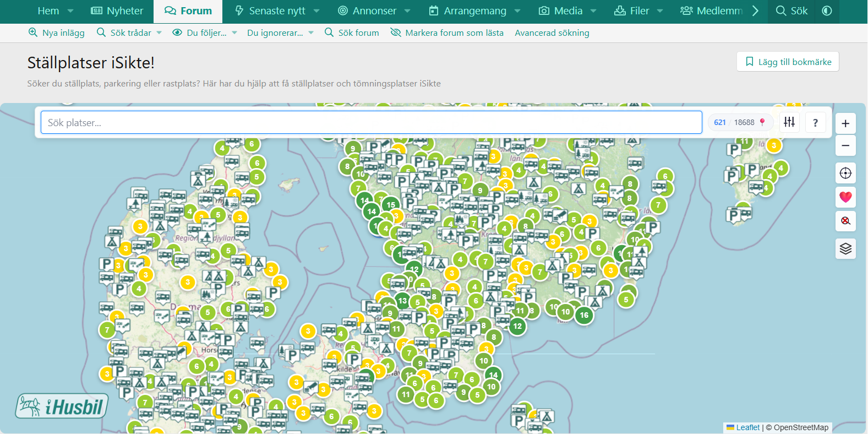Screen dimensions: 868x434
Task: Expand the Annonser dropdown arrow
Action: [x=407, y=11]
